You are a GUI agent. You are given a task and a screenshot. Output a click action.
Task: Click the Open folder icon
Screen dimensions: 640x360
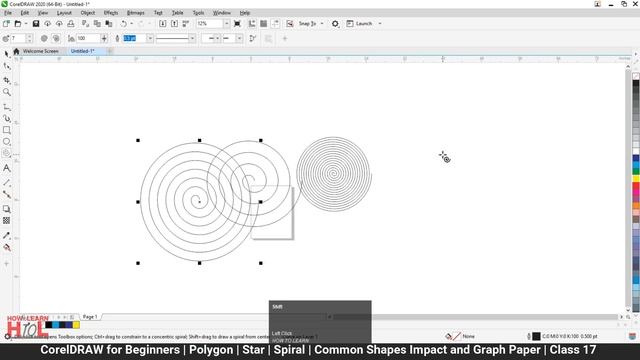(18, 24)
